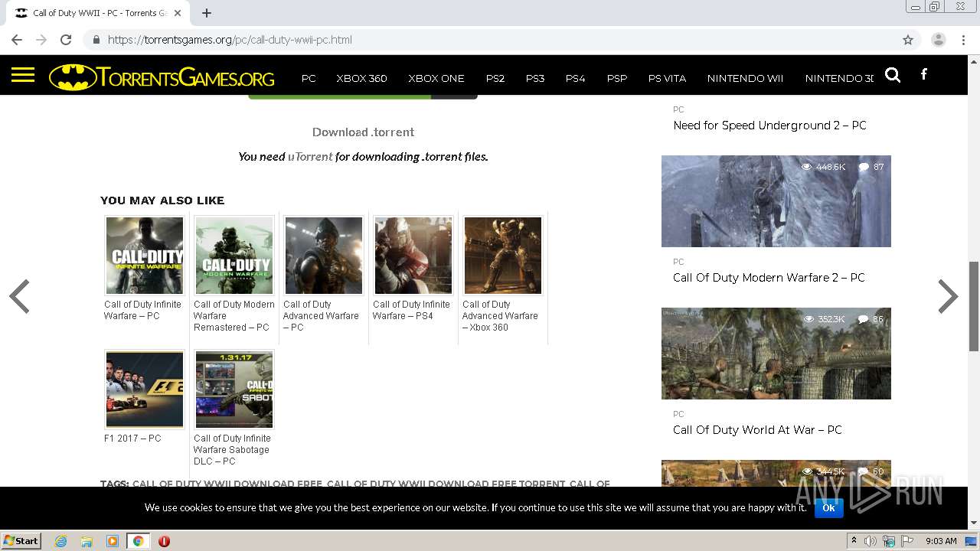Open the F1 2017 PC thumbnail
Image resolution: width=980 pixels, height=551 pixels.
[145, 390]
